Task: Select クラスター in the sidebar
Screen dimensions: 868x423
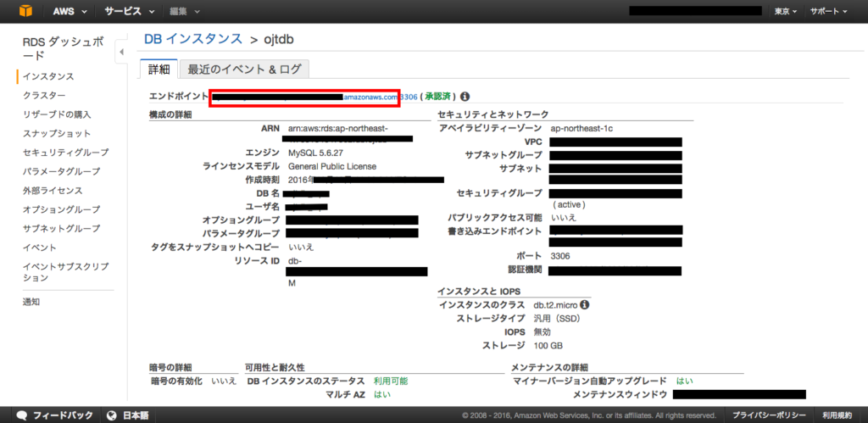Action: click(x=44, y=95)
